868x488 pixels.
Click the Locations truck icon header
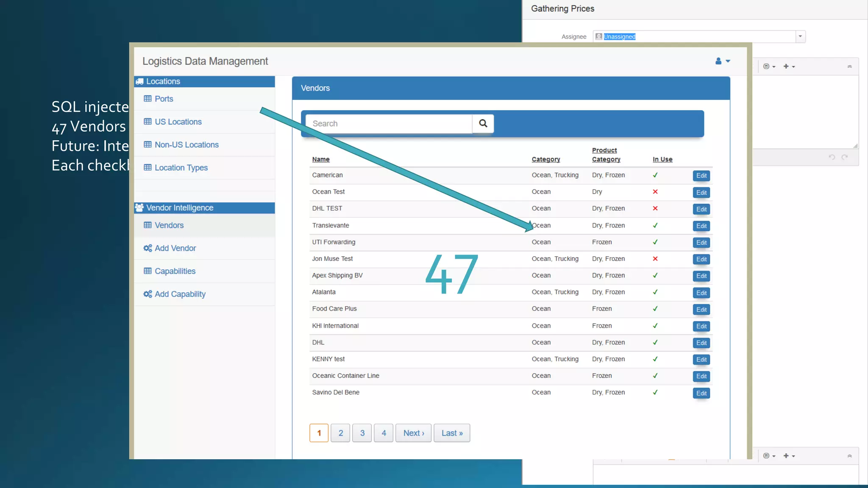pos(139,81)
